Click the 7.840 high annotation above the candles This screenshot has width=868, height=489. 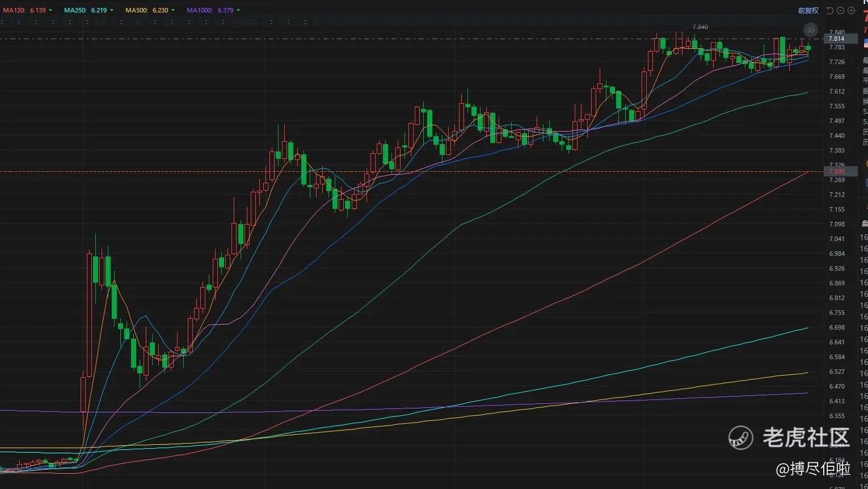tap(700, 27)
